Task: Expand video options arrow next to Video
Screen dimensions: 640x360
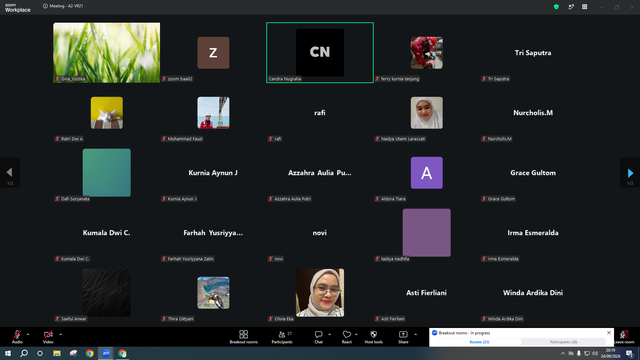Action: tap(60, 334)
